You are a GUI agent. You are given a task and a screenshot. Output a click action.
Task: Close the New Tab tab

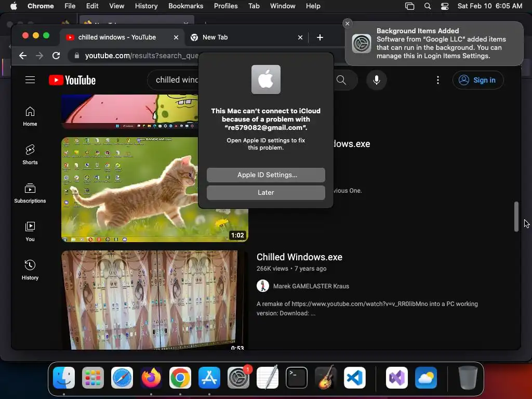(x=300, y=37)
